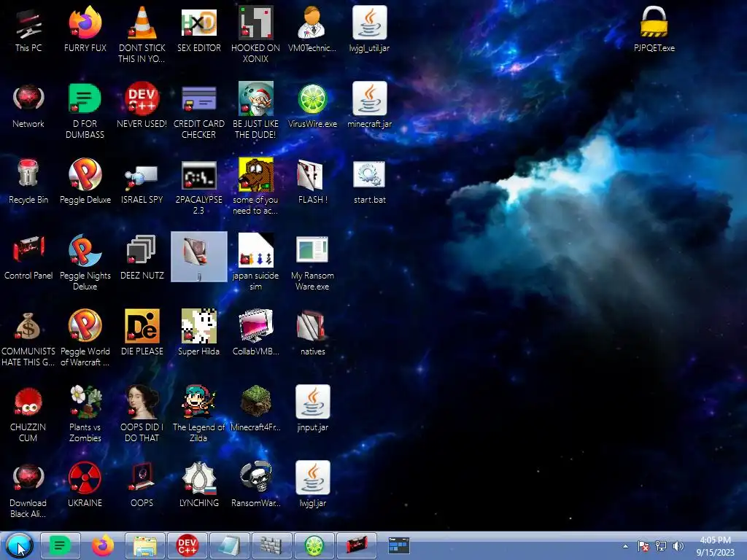Launch Firefox from the taskbar
Screen dimensions: 747x560
click(102, 545)
